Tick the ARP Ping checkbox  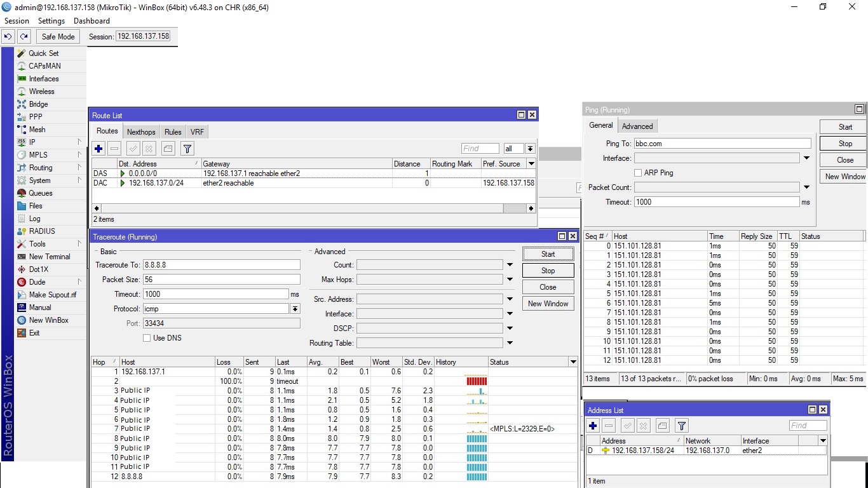click(x=638, y=173)
